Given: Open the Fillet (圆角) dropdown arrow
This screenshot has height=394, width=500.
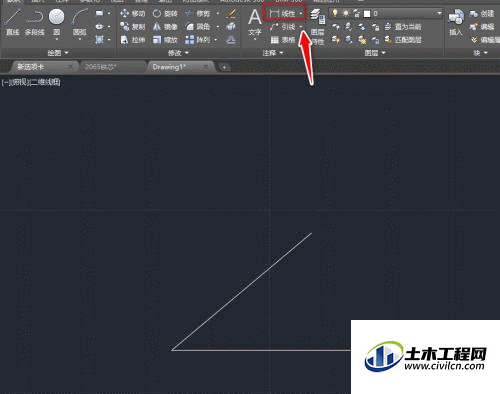Looking at the screenshot, I should (x=218, y=27).
